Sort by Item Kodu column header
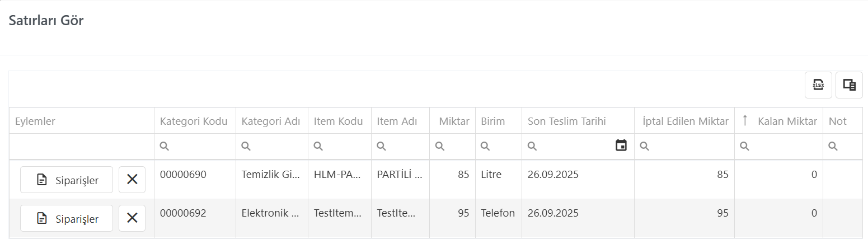Image resolution: width=868 pixels, height=244 pixels. pyautogui.click(x=339, y=121)
